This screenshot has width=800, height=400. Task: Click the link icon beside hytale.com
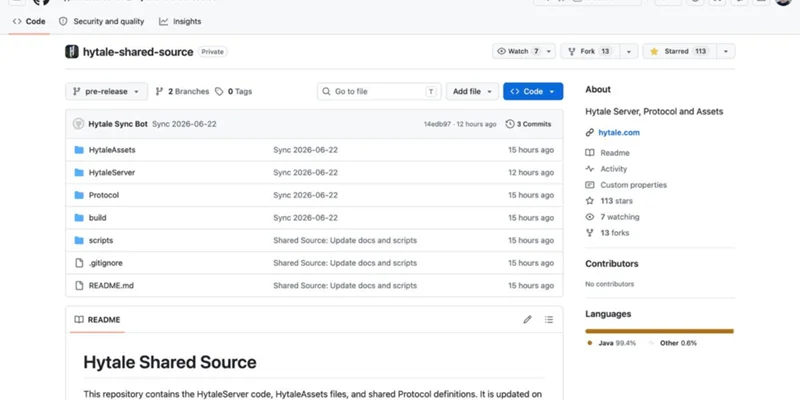tap(590, 133)
